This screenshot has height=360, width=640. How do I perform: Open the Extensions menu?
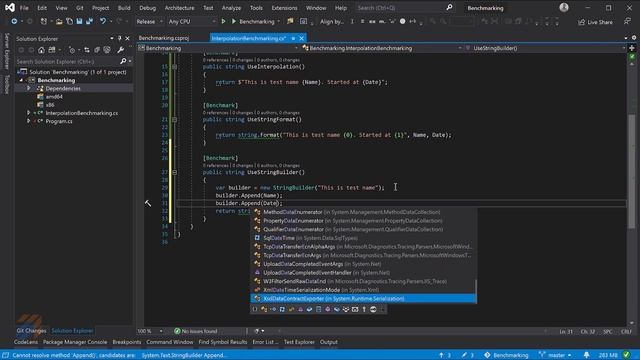pos(284,8)
